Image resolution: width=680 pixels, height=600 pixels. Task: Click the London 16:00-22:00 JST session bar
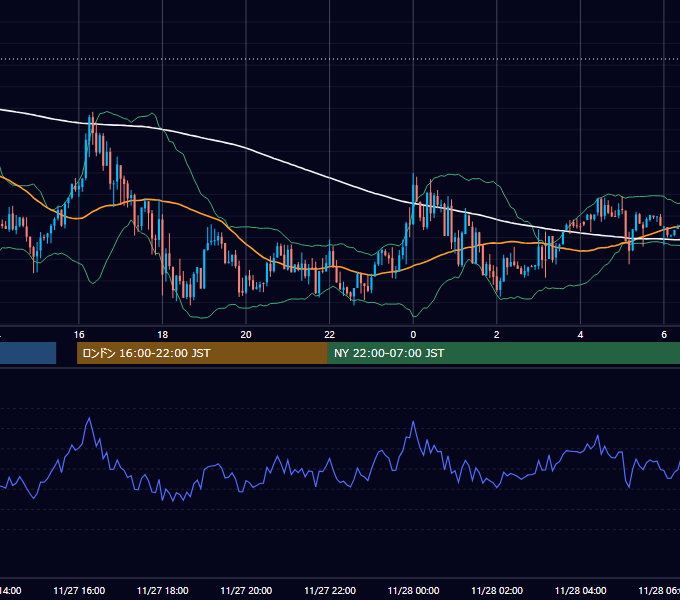[x=202, y=353]
